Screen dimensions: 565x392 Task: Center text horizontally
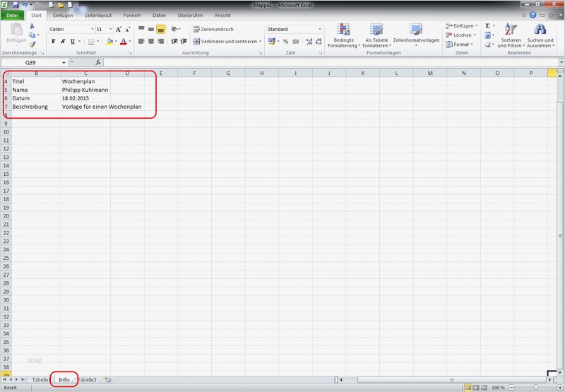tap(151, 42)
